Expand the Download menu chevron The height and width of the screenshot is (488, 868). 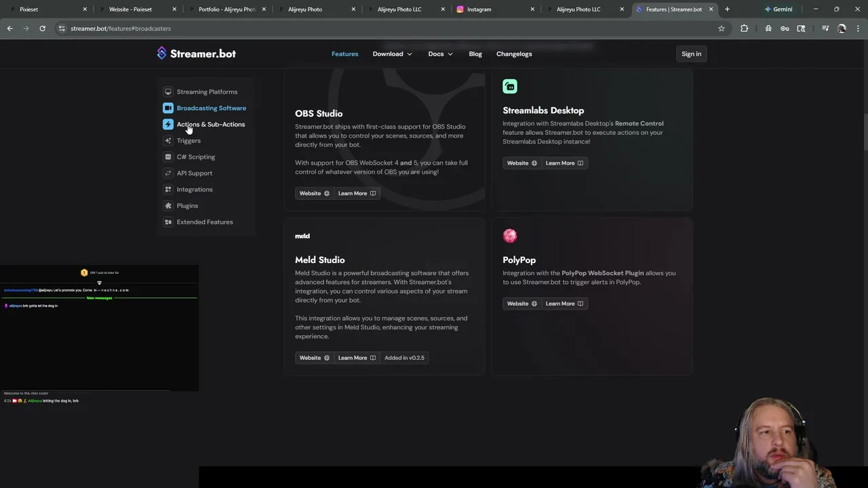410,54
